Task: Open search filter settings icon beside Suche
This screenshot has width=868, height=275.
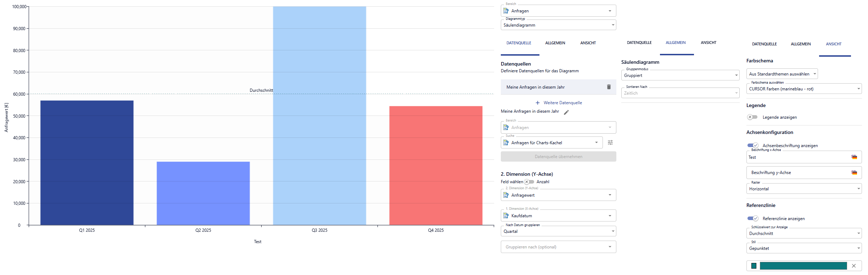Action: (x=610, y=142)
